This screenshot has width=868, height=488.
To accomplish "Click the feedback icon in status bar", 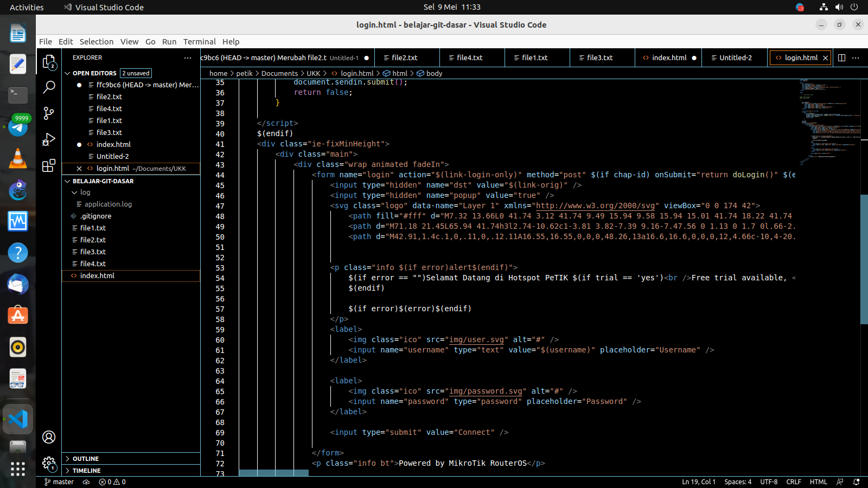I will pos(840,482).
